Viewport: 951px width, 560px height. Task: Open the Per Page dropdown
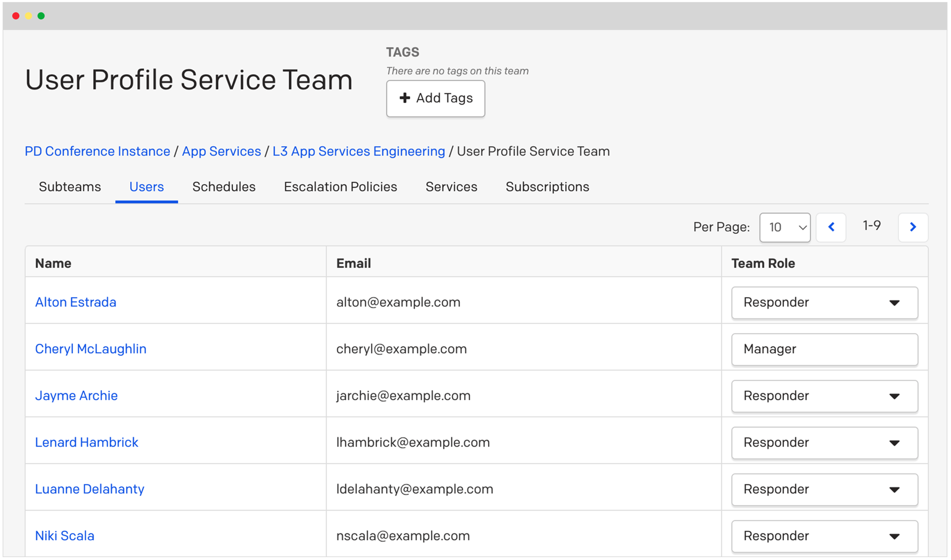[785, 227]
